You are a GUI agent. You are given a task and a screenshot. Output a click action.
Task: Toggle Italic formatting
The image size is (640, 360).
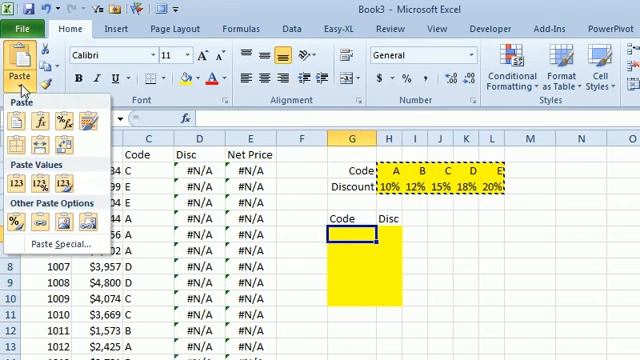[x=97, y=78]
